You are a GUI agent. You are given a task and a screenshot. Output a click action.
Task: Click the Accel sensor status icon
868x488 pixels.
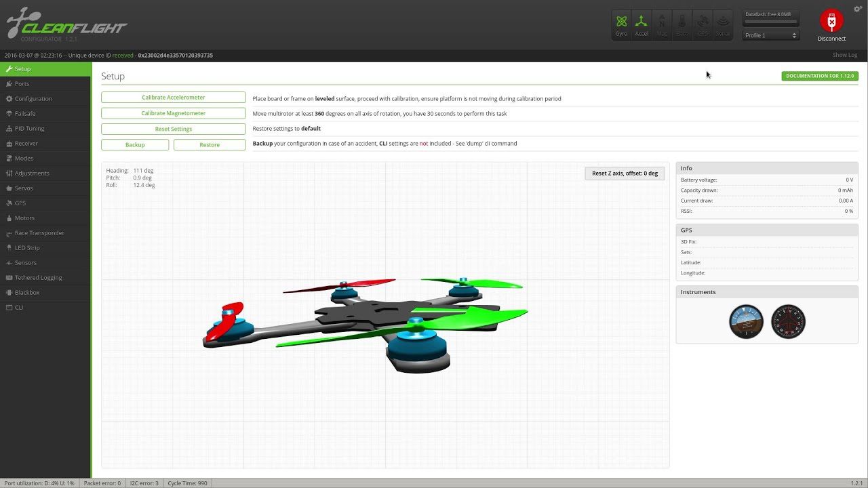click(642, 24)
